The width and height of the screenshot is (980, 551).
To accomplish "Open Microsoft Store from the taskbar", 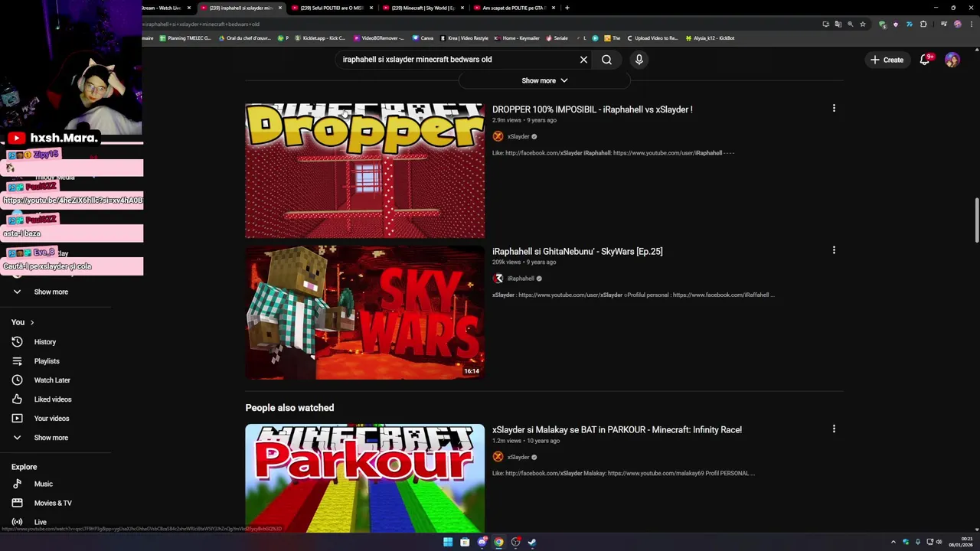I will (x=465, y=543).
